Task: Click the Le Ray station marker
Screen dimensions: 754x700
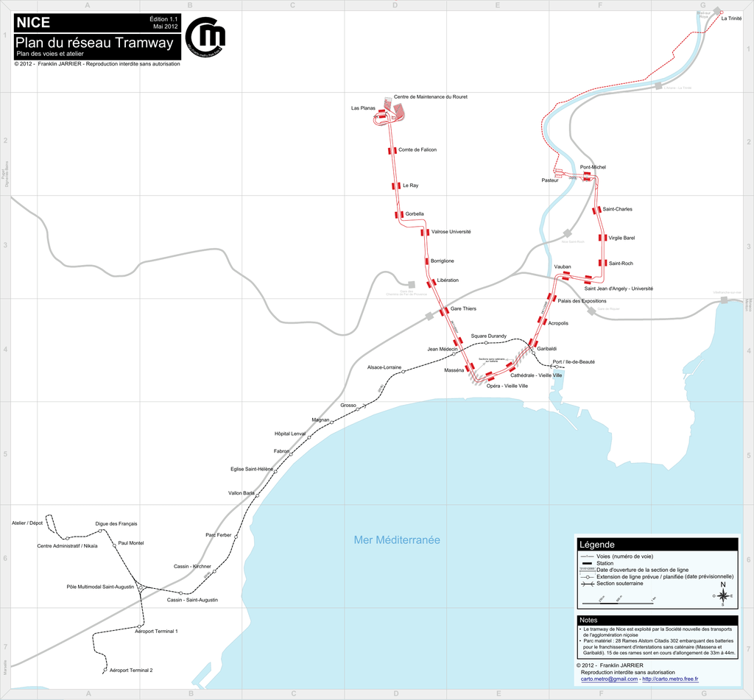Action: (396, 185)
